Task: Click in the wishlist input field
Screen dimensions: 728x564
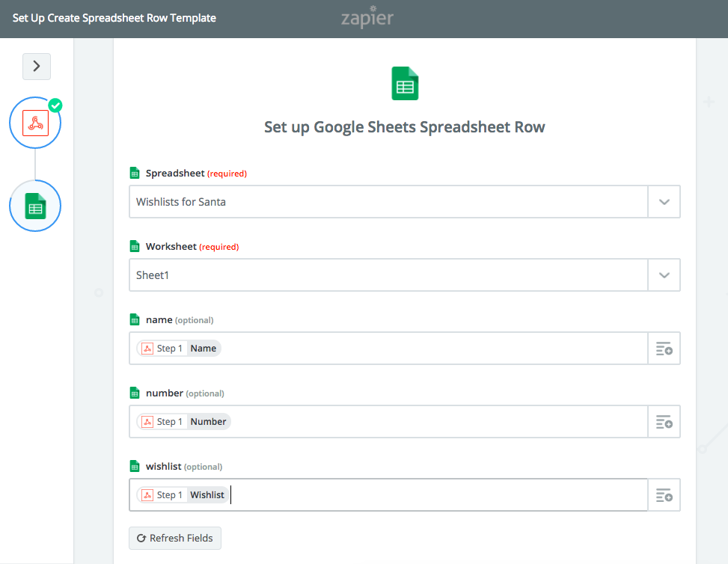Action: 434,495
